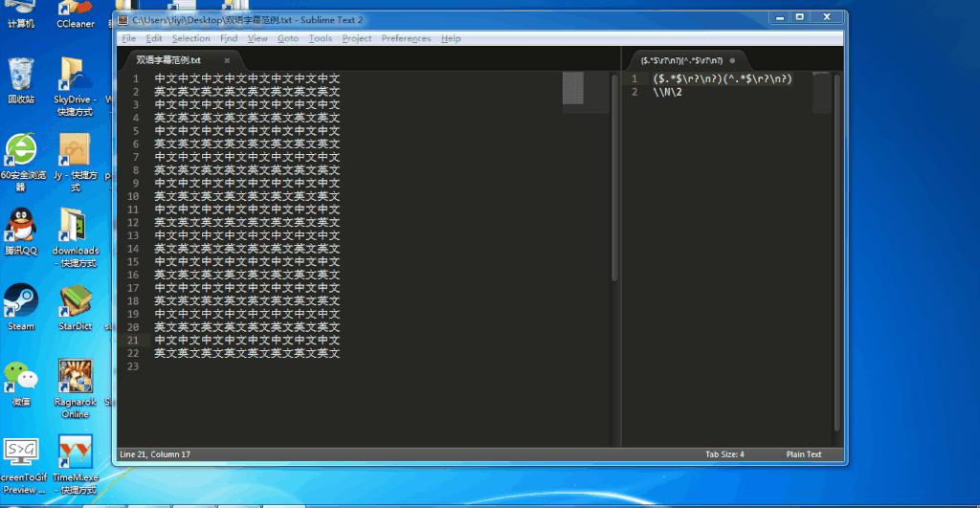Switch to the 双语字幕范例.txt tab
980x508 pixels.
[x=168, y=60]
